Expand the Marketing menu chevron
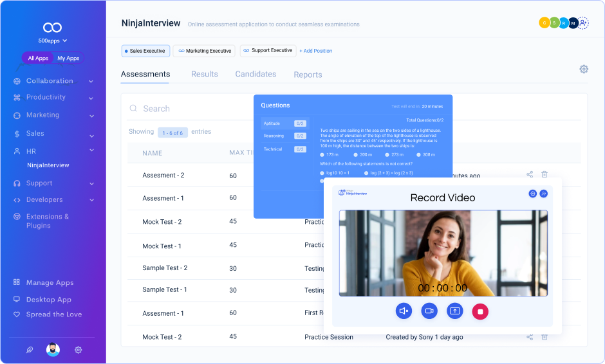Viewport: 605px width, 364px height. (x=91, y=116)
